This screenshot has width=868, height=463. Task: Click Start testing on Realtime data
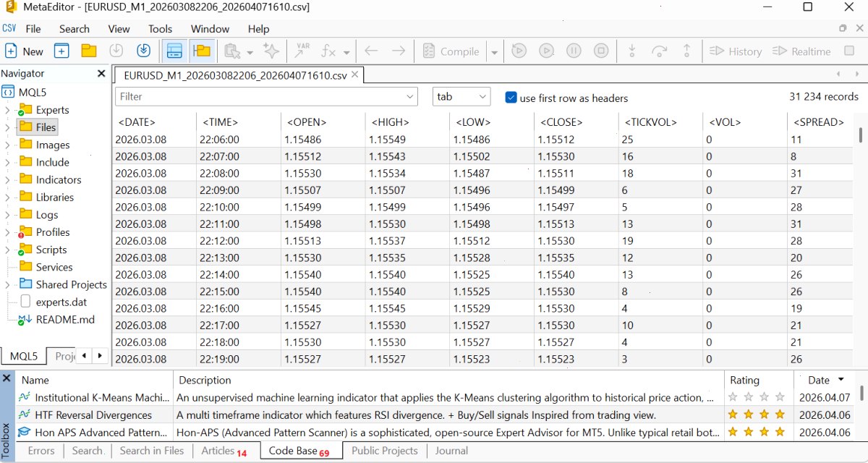801,51
